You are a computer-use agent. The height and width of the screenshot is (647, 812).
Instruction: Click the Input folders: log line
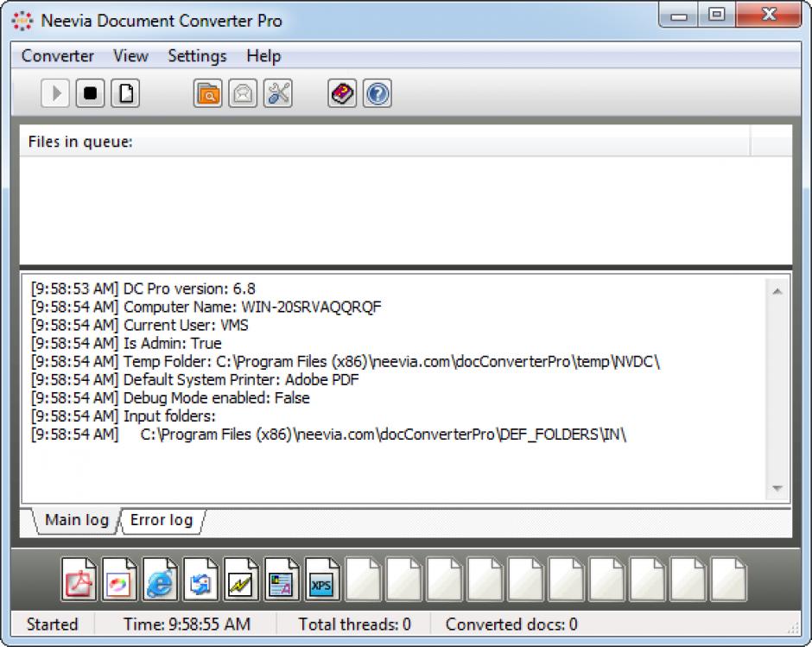coord(124,416)
